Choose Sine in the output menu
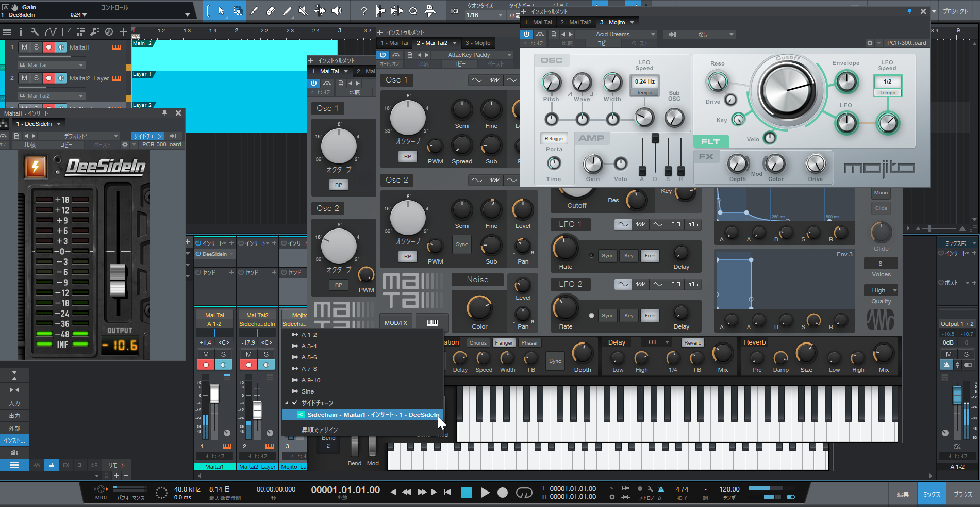Viewport: 980px width, 507px height. [x=362, y=391]
